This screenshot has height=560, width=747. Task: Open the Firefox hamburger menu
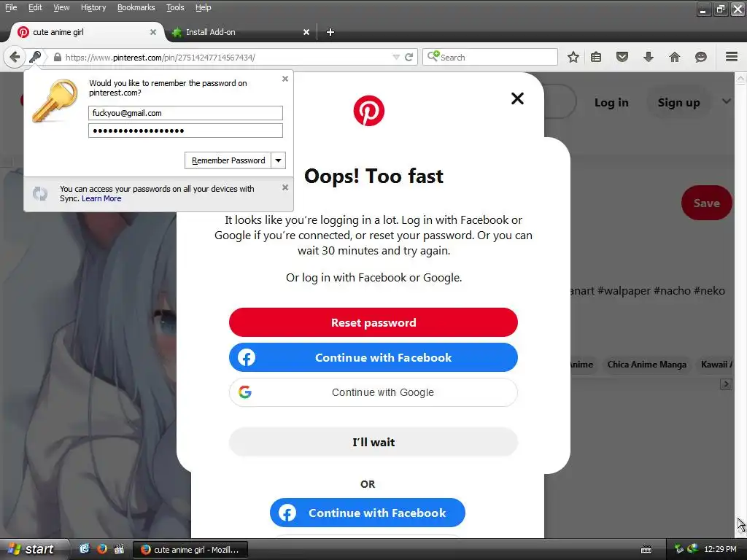coord(732,57)
